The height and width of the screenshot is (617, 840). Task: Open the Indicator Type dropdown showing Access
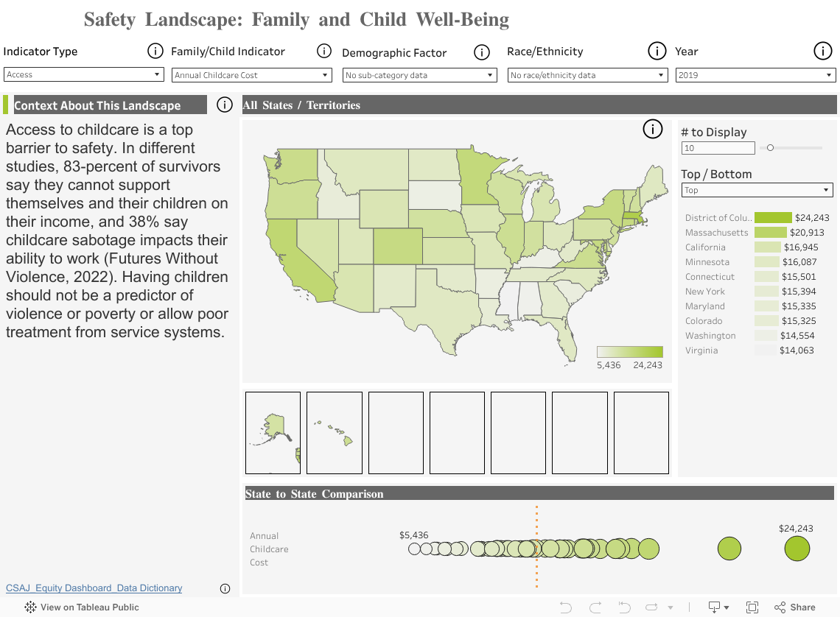[x=83, y=74]
